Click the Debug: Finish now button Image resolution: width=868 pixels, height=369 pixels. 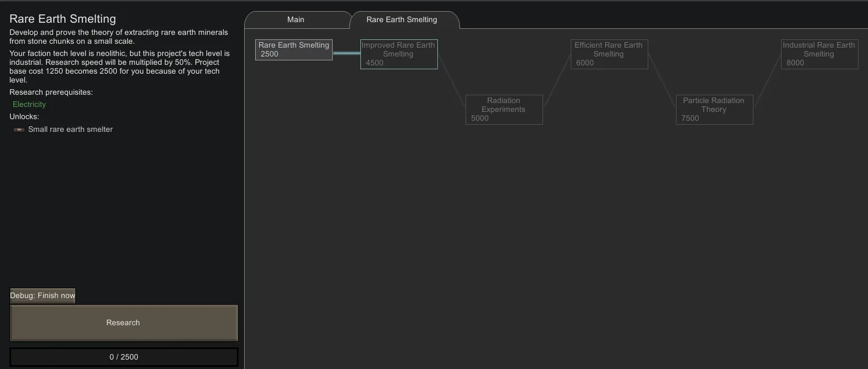coord(43,296)
